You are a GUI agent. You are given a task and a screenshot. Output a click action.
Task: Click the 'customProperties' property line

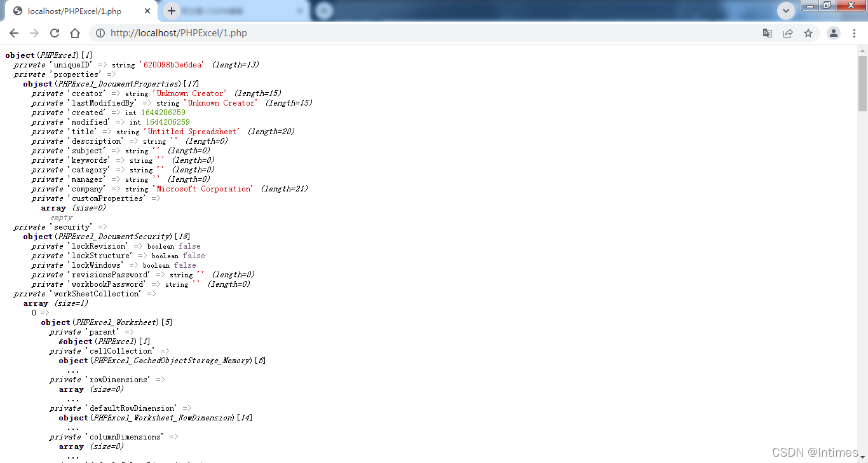96,198
